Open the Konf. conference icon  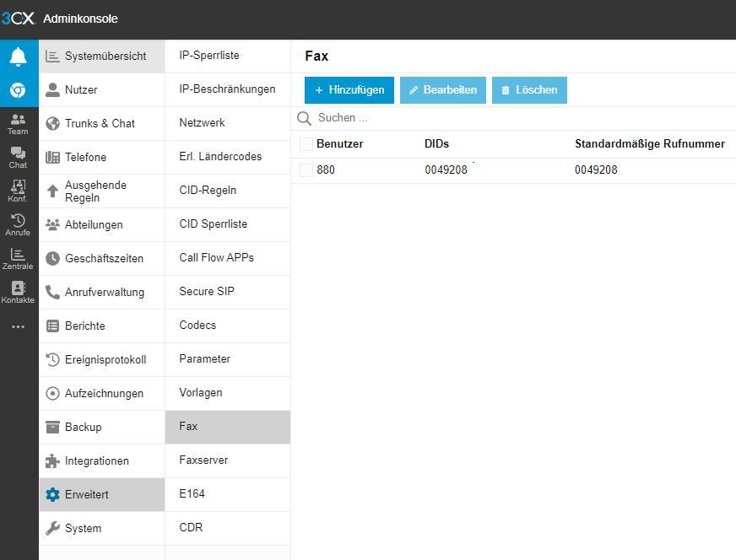pyautogui.click(x=18, y=191)
